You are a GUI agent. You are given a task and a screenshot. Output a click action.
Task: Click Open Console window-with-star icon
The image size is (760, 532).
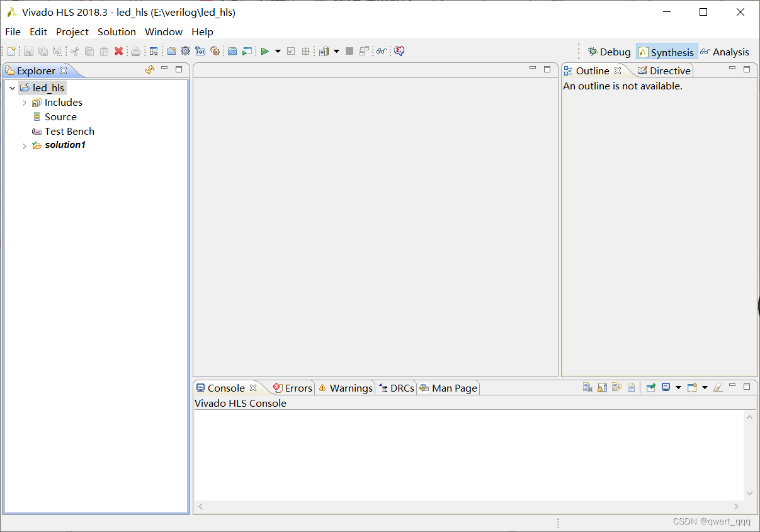(x=692, y=387)
